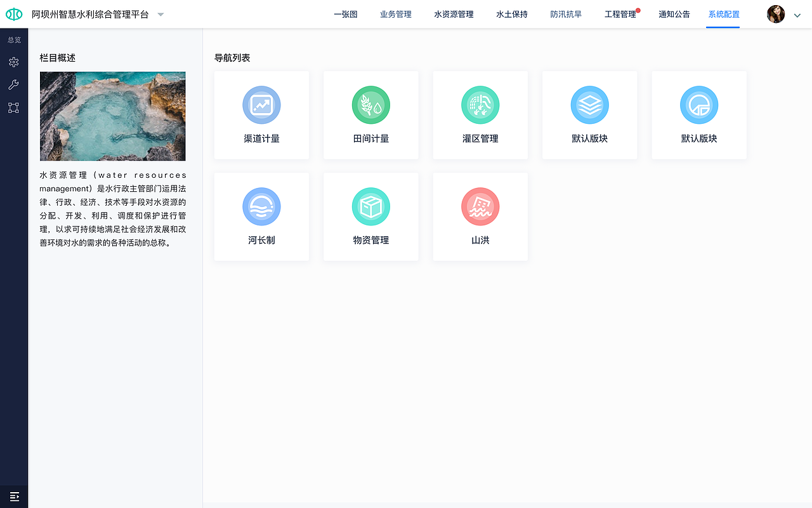Click the node/frame icon in the sidebar
Image resolution: width=812 pixels, height=508 pixels.
(13, 107)
